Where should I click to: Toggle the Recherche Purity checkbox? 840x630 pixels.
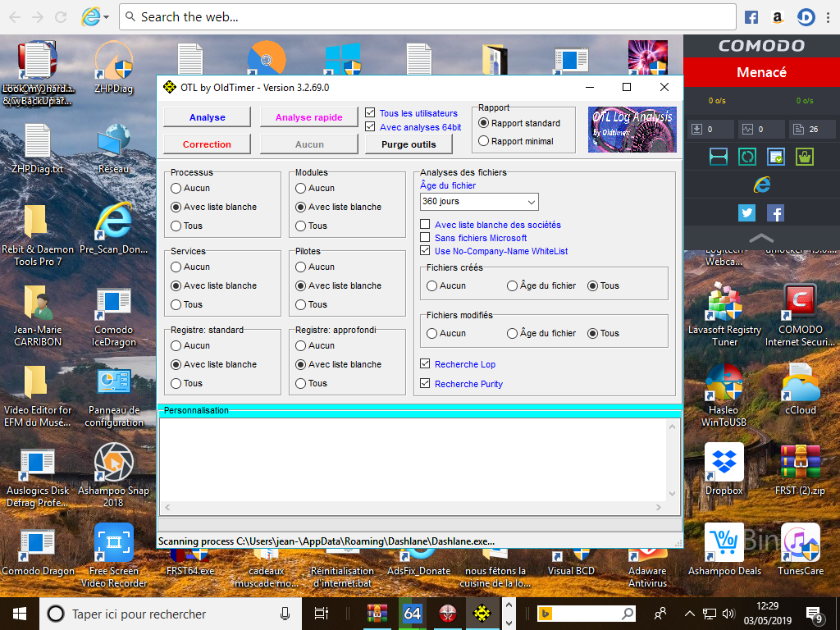pyautogui.click(x=425, y=383)
